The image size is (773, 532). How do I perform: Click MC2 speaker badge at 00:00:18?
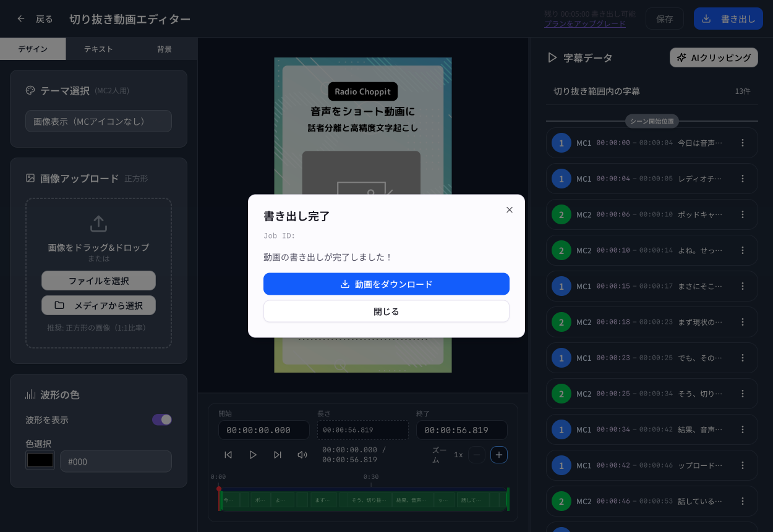click(x=562, y=322)
